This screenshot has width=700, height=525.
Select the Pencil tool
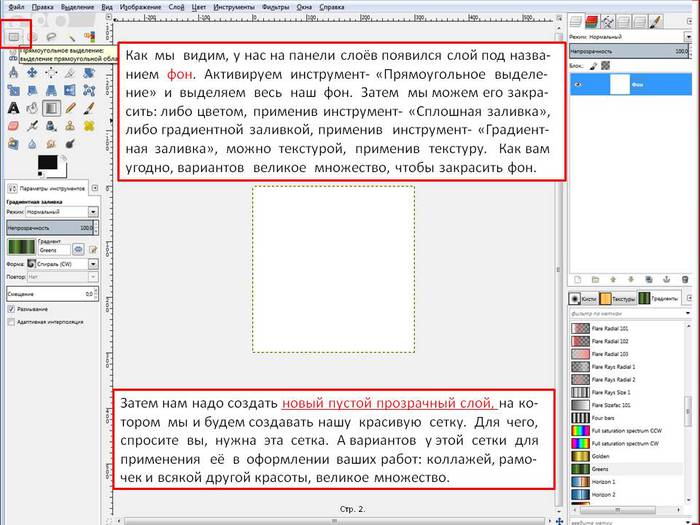point(71,108)
